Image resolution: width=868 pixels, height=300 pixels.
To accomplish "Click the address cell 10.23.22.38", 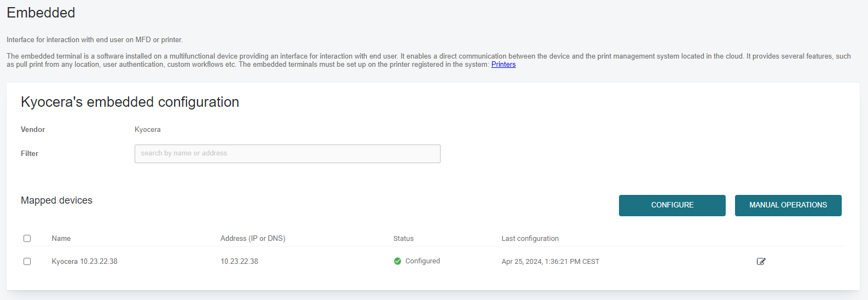I will pos(239,262).
